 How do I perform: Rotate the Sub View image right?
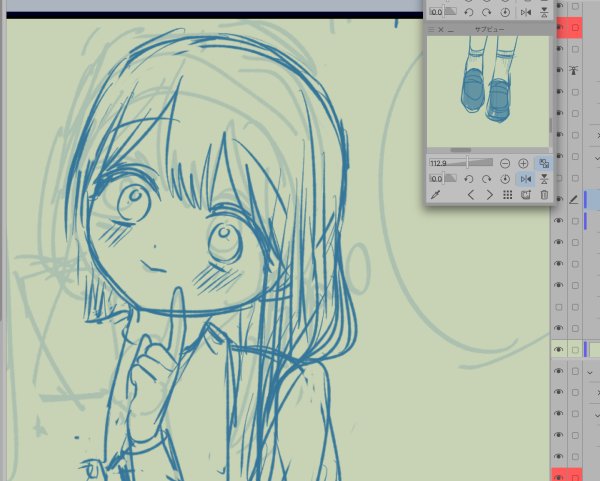[x=486, y=178]
